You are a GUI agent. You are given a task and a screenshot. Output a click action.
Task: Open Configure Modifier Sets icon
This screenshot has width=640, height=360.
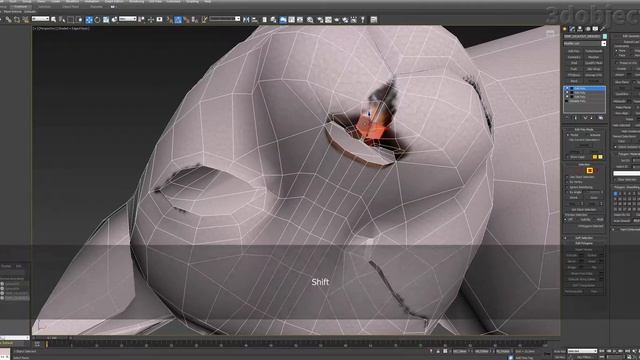point(600,118)
